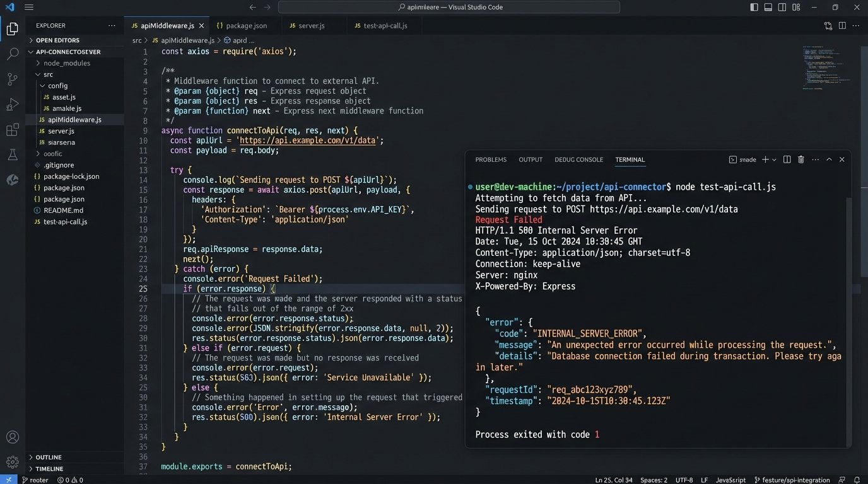868x484 pixels.
Task: Expand the node_modules folder
Action: 66,63
